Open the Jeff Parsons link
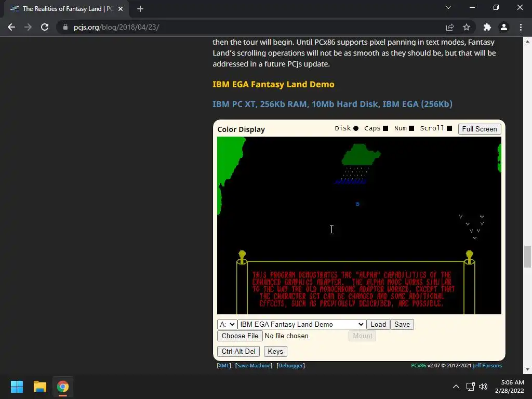Image resolution: width=532 pixels, height=399 pixels. point(487,365)
